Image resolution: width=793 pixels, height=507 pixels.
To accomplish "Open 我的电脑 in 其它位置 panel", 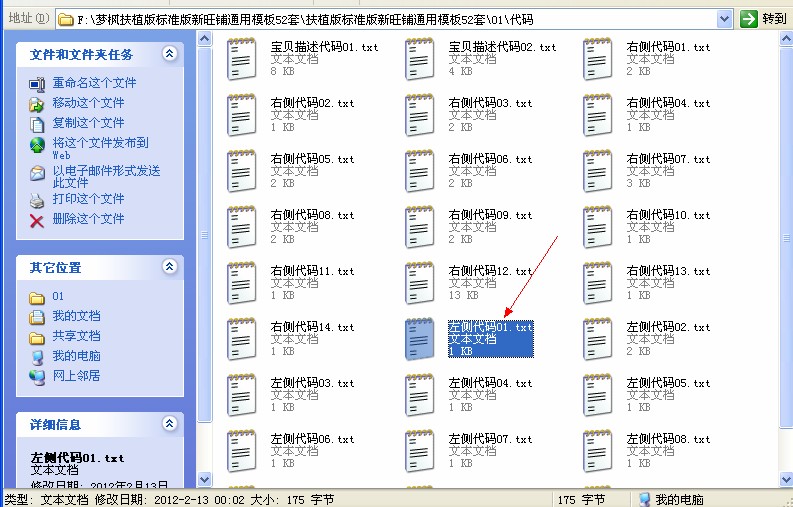I will point(76,356).
